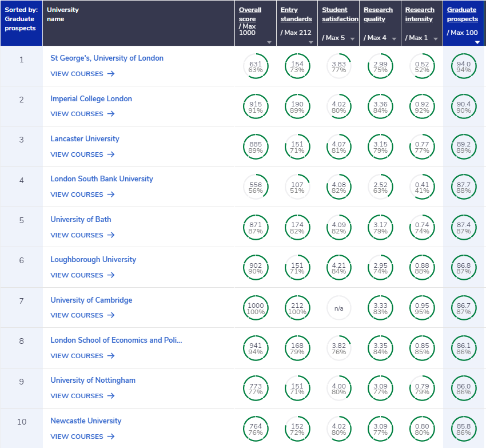Open University of Nottingham link
Viewport: 486px width, 448px height.
pos(93,380)
